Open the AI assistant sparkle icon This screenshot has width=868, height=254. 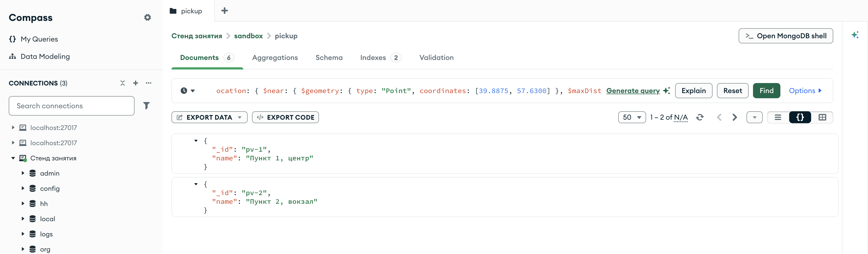click(x=855, y=35)
